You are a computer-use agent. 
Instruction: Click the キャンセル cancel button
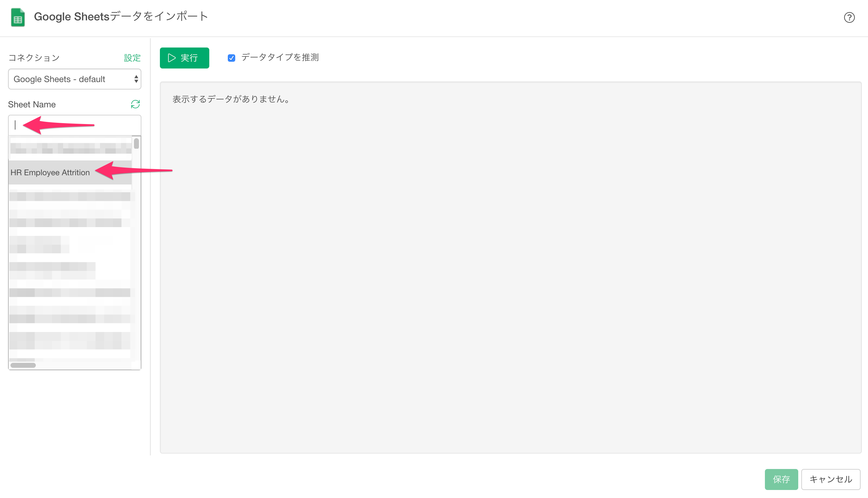coord(830,479)
